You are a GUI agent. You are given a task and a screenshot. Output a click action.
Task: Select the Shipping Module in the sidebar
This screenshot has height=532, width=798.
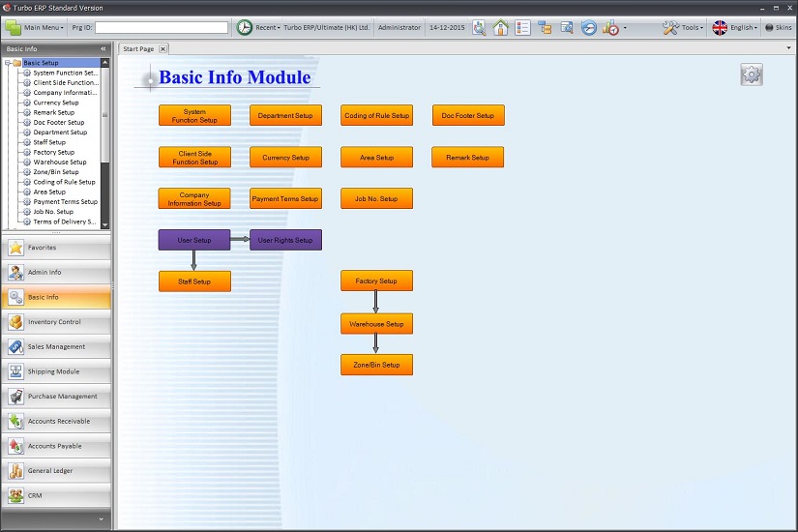click(x=55, y=371)
